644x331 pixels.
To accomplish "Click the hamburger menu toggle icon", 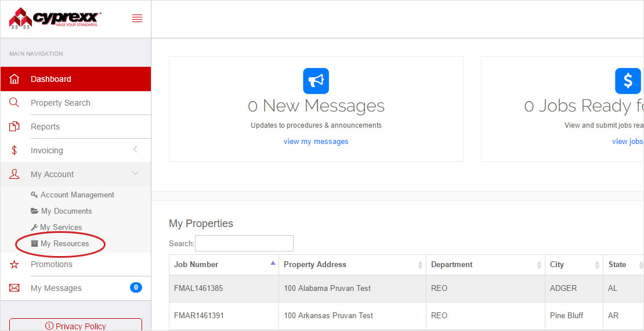I will point(137,19).
